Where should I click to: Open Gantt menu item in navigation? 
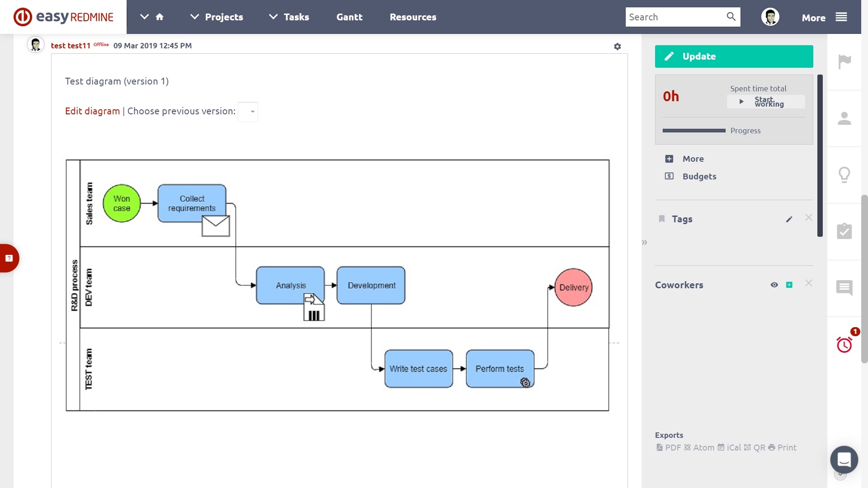[x=349, y=17]
